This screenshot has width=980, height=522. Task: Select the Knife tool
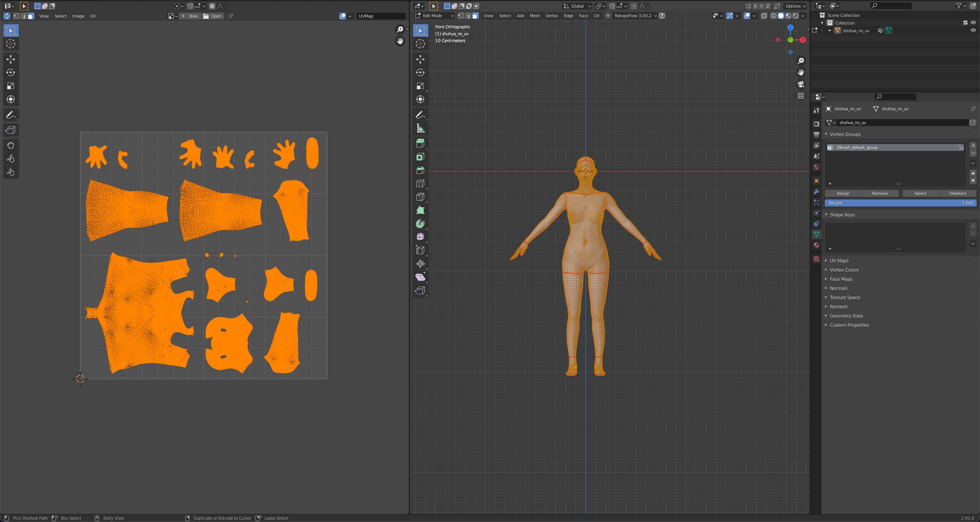click(x=420, y=197)
